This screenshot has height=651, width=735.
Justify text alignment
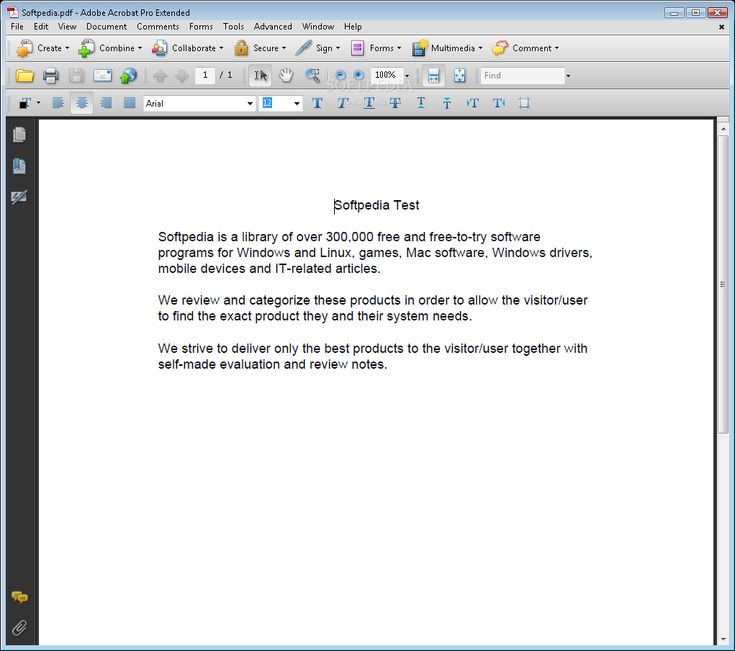129,103
